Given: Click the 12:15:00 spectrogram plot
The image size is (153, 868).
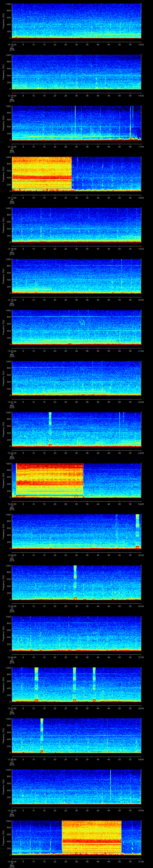Looking at the screenshot, I should [77, 72].
